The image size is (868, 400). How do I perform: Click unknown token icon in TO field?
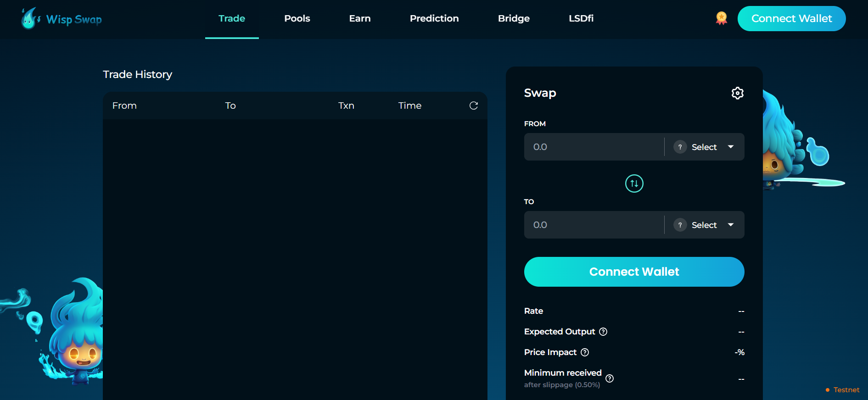(680, 225)
